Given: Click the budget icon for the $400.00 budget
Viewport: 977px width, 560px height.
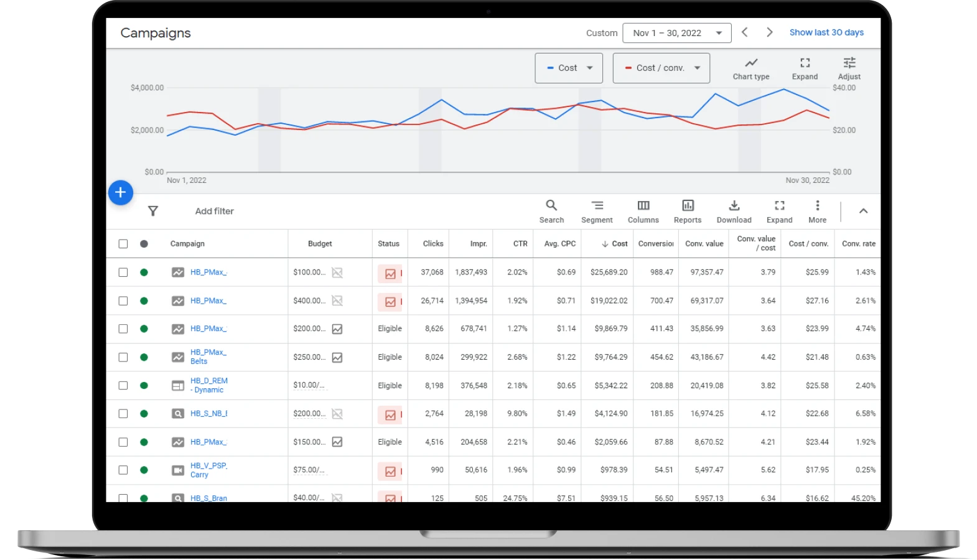Looking at the screenshot, I should pyautogui.click(x=337, y=301).
